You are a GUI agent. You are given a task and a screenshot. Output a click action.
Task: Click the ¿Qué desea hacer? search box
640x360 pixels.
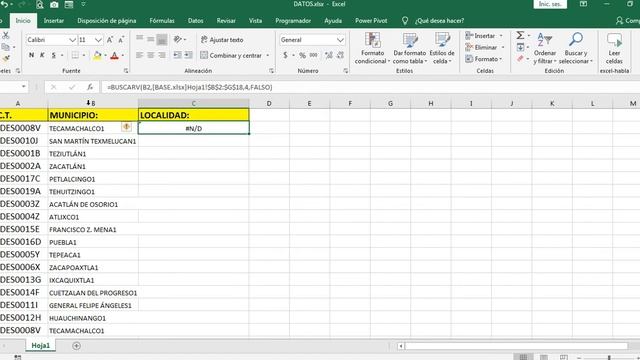(439, 20)
